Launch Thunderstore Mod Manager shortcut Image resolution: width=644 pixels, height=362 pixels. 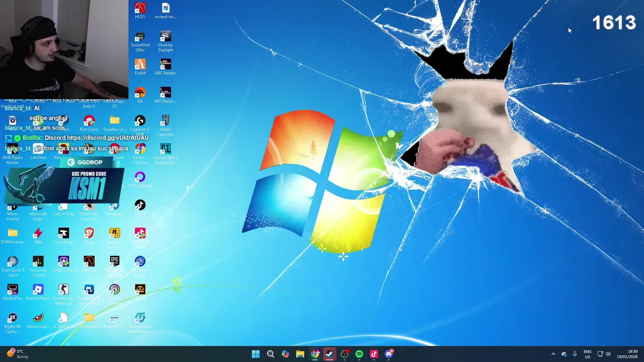coord(140,323)
